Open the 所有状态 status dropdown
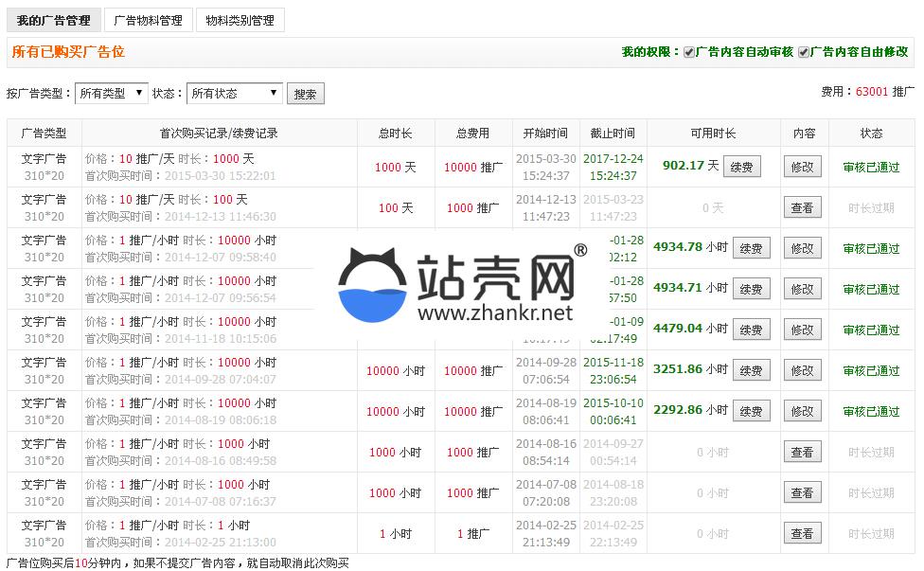Screen dimensions: 924x571 point(234,93)
